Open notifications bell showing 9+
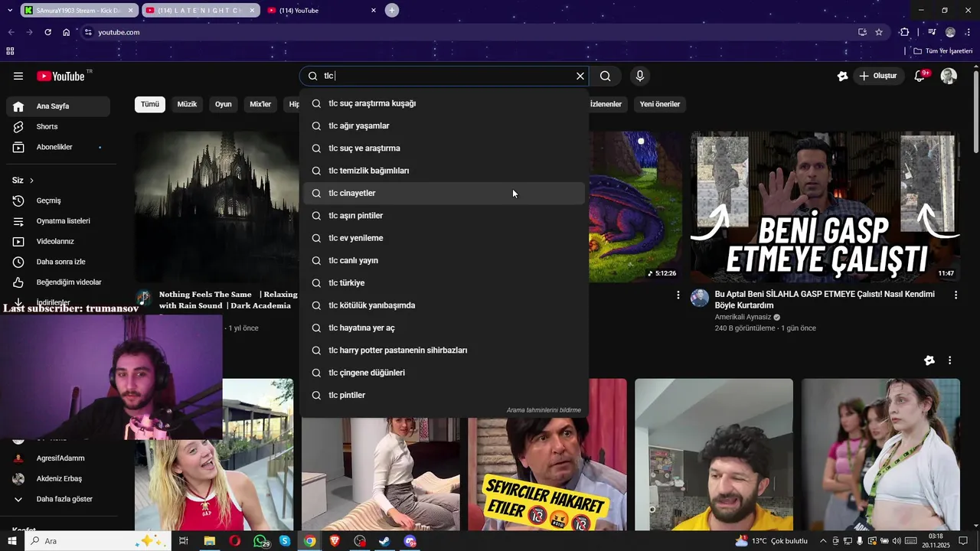Viewport: 980px width, 551px height. (x=920, y=76)
